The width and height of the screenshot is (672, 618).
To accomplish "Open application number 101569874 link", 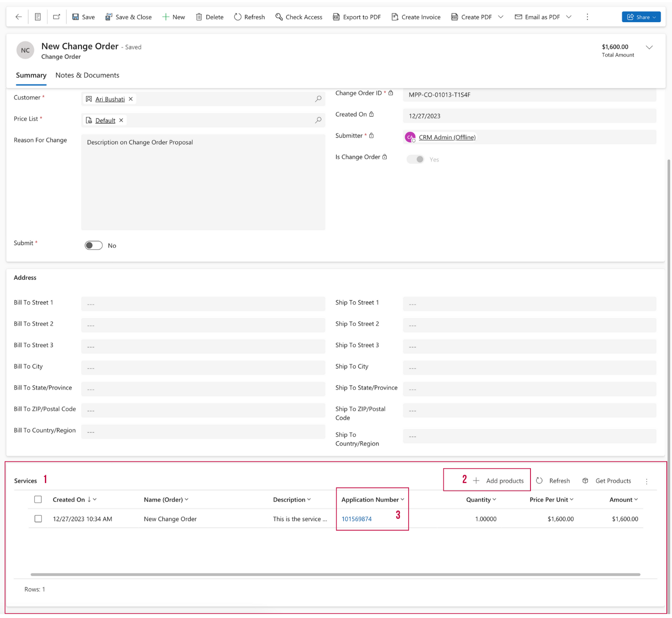I will pos(356,519).
